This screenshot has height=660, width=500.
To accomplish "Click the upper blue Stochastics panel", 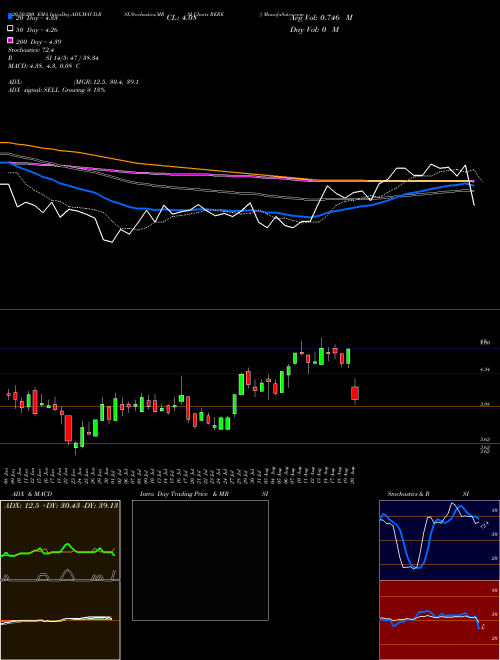I will coord(439,540).
